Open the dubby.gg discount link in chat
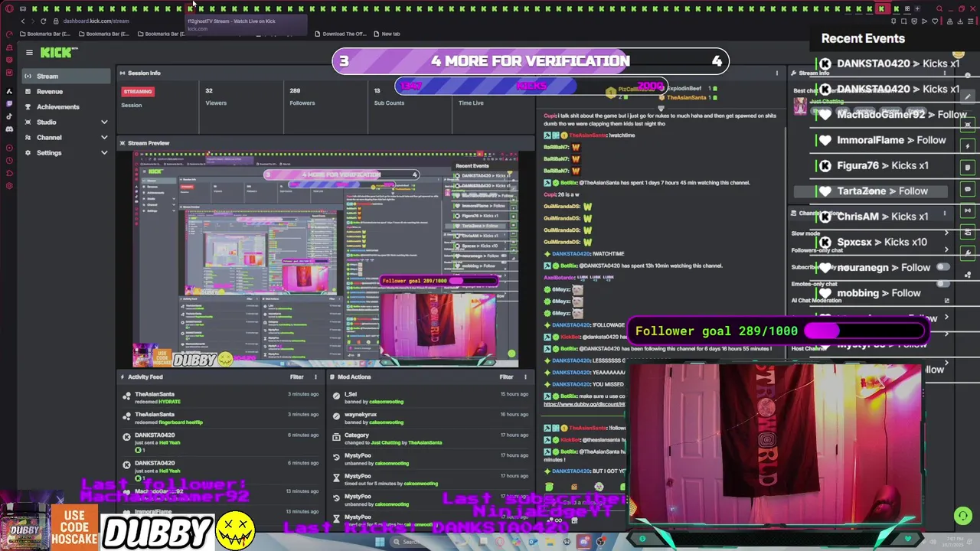980x551 pixels. 584,405
